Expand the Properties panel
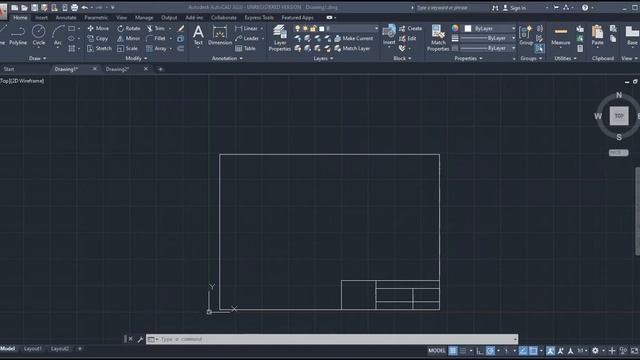The height and width of the screenshot is (360, 640). [x=468, y=58]
